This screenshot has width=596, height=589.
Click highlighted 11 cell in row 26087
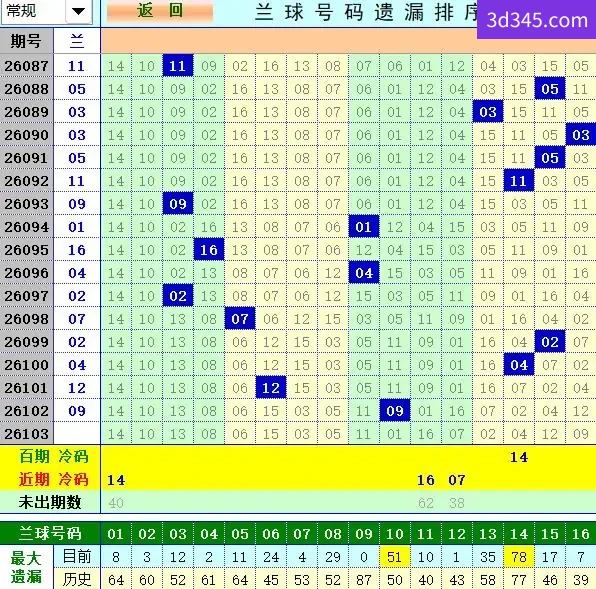pyautogui.click(x=178, y=66)
